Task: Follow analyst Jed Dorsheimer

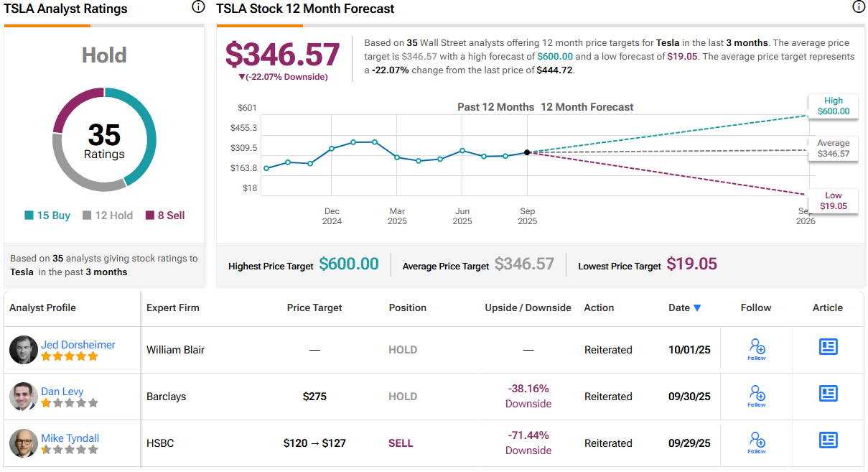Action: click(x=757, y=348)
